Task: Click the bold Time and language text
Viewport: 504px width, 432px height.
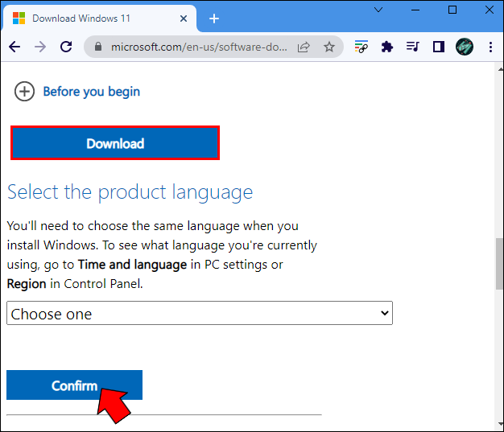Action: click(x=132, y=265)
